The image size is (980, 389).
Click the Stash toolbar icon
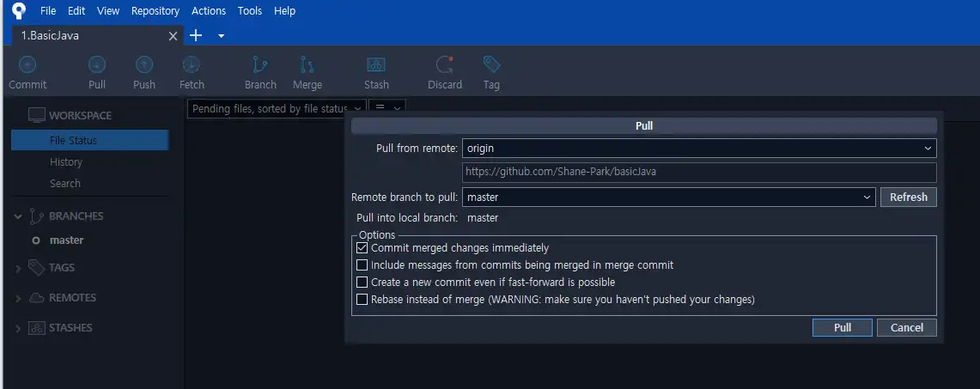point(375,64)
